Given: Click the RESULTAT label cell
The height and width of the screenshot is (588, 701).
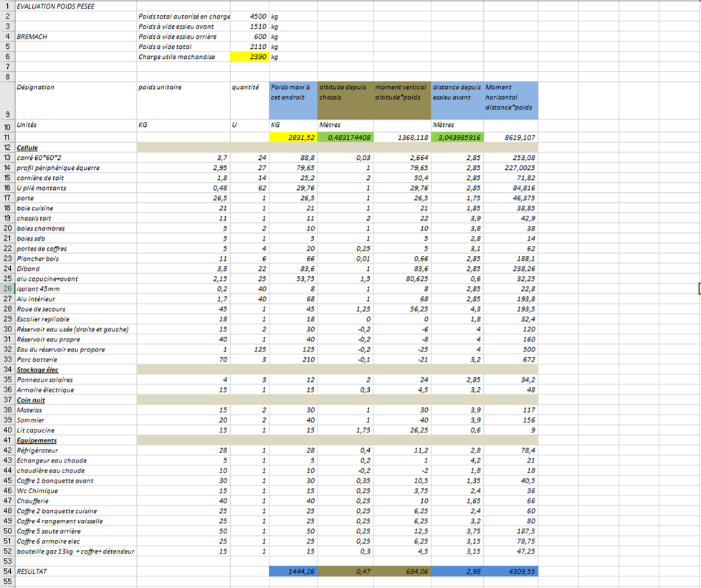Looking at the screenshot, I should (x=32, y=572).
